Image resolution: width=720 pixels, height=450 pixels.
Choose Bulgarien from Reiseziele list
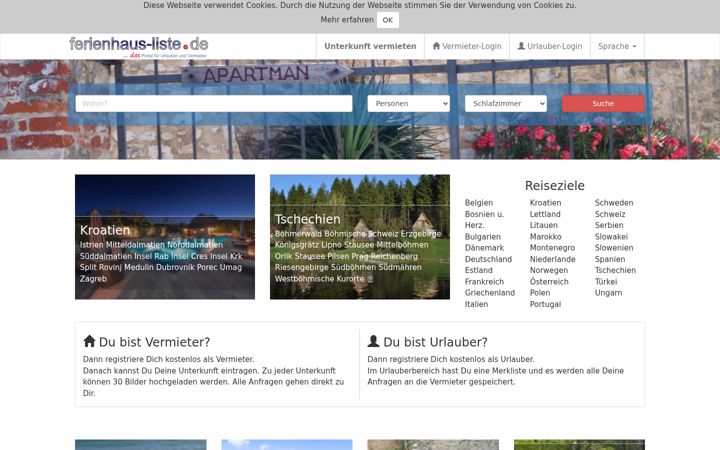483,237
